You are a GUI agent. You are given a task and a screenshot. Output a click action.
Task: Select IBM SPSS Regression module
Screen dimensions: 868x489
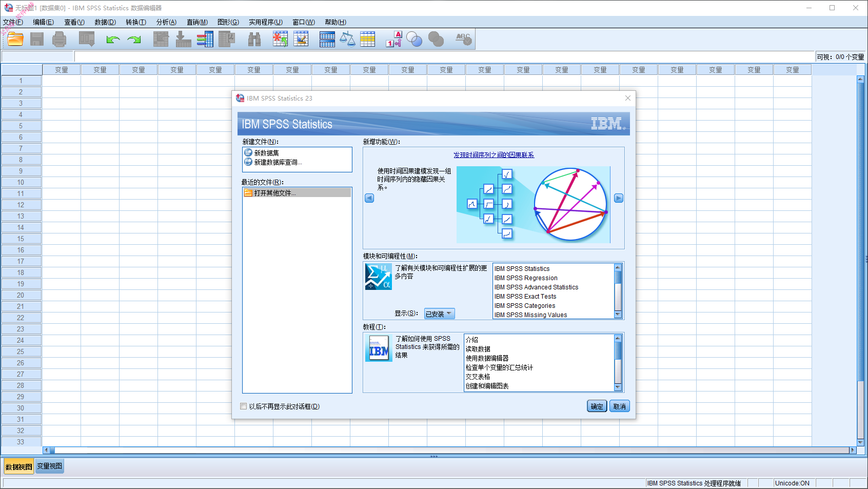point(526,278)
